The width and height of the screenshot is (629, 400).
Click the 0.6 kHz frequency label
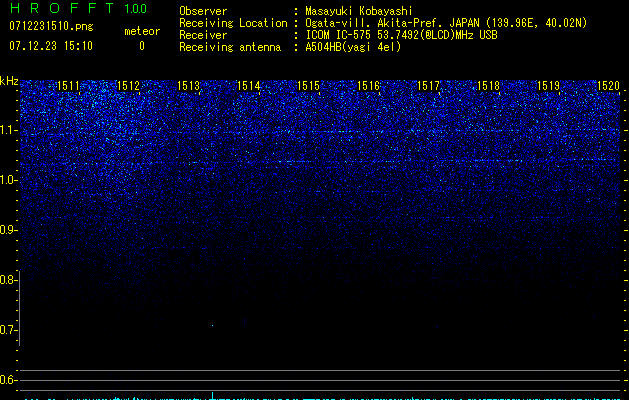[8, 380]
